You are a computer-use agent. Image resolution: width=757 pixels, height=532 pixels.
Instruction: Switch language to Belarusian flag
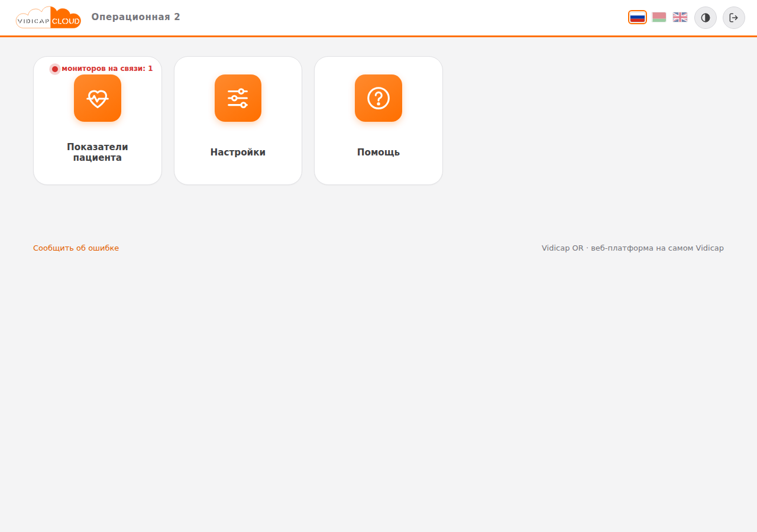click(x=659, y=17)
